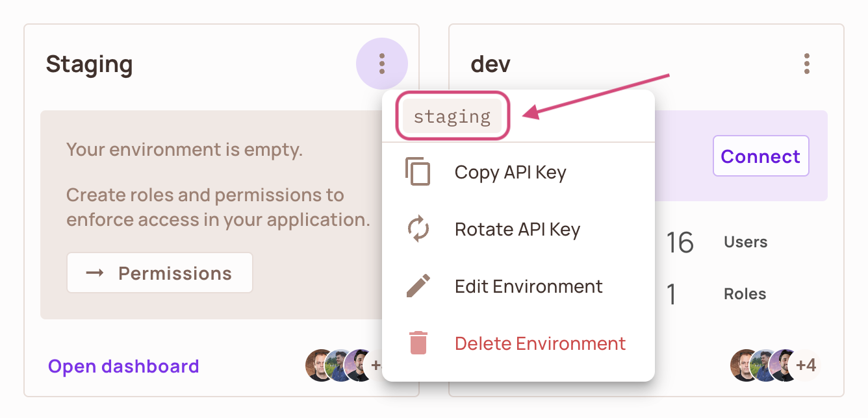
Task: Click the dev environment title
Action: (x=491, y=63)
